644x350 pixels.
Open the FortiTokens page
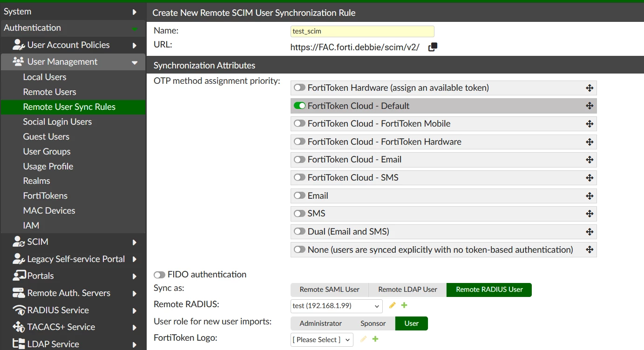pos(45,195)
